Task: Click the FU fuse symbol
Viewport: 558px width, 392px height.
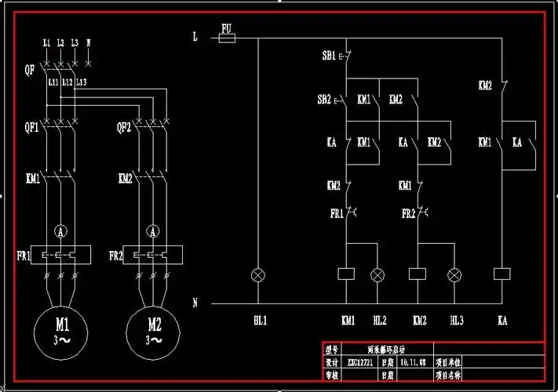Action: [227, 37]
